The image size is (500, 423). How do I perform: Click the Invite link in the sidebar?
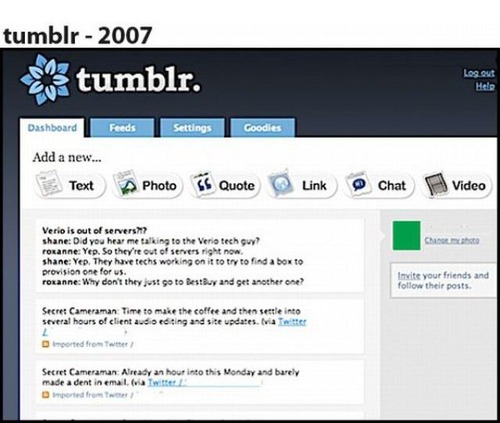[x=409, y=275]
